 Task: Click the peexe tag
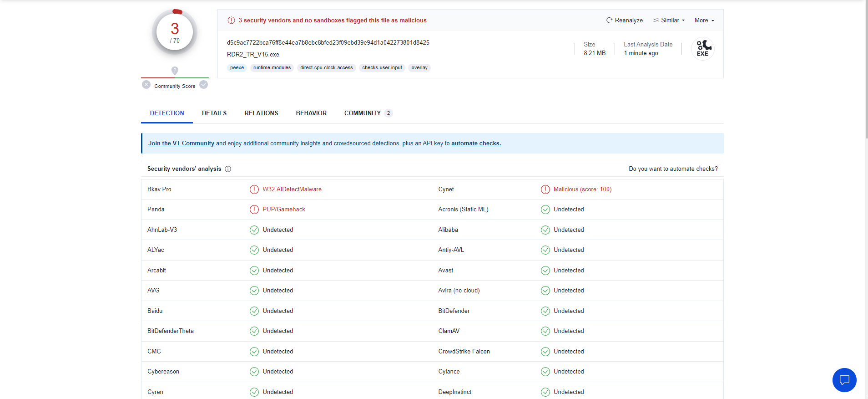[x=237, y=67]
